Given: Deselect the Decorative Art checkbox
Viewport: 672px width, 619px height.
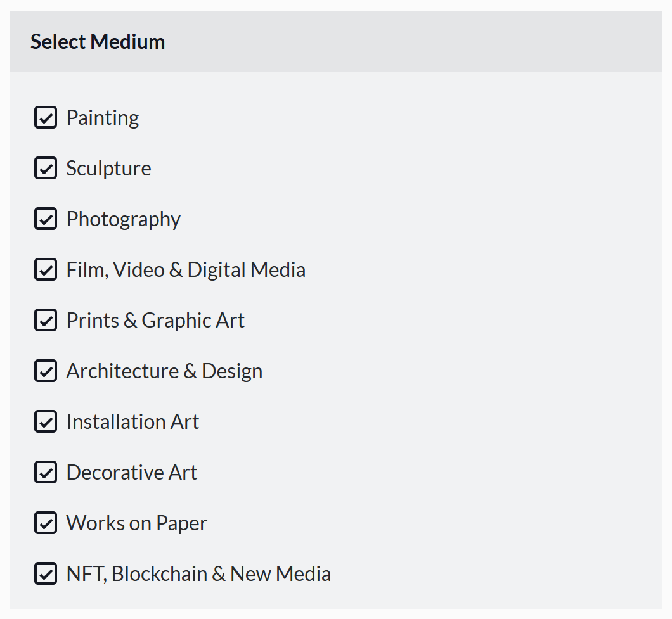Looking at the screenshot, I should click(x=46, y=473).
